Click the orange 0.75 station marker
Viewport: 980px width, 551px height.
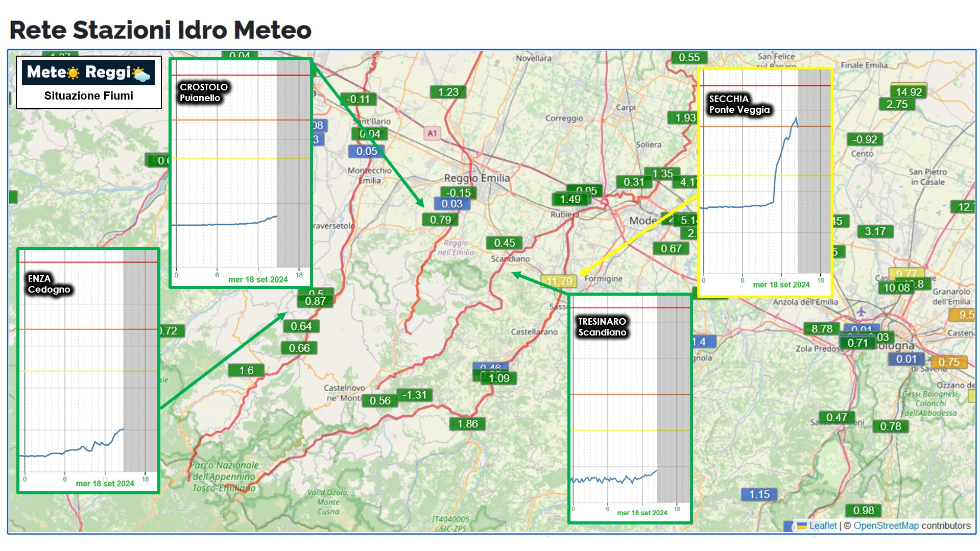[948, 362]
